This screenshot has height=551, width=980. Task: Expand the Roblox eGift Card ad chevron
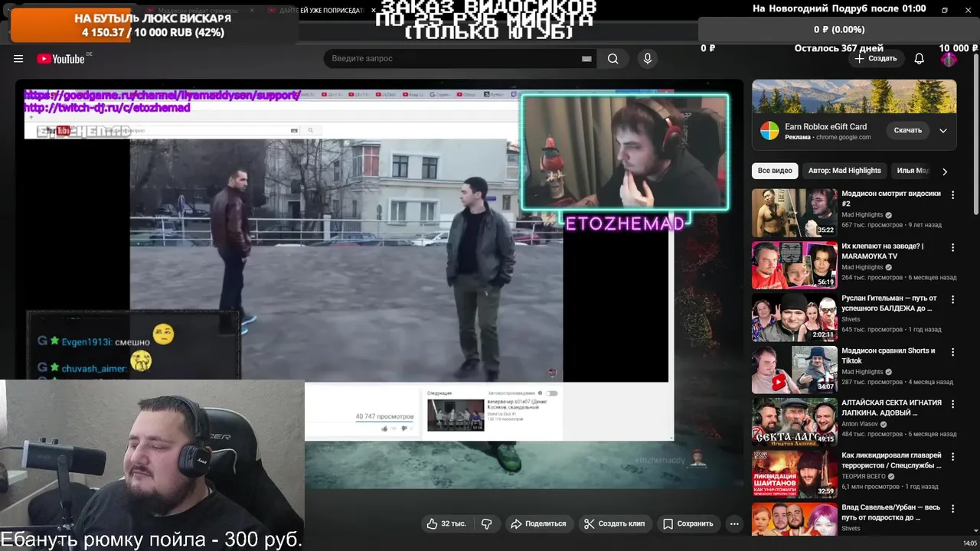(943, 131)
